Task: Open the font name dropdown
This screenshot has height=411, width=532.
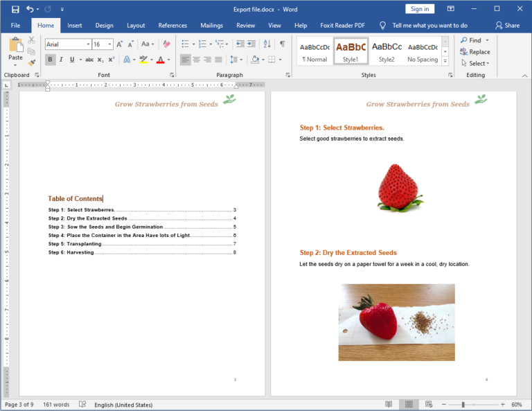Action: pos(88,44)
